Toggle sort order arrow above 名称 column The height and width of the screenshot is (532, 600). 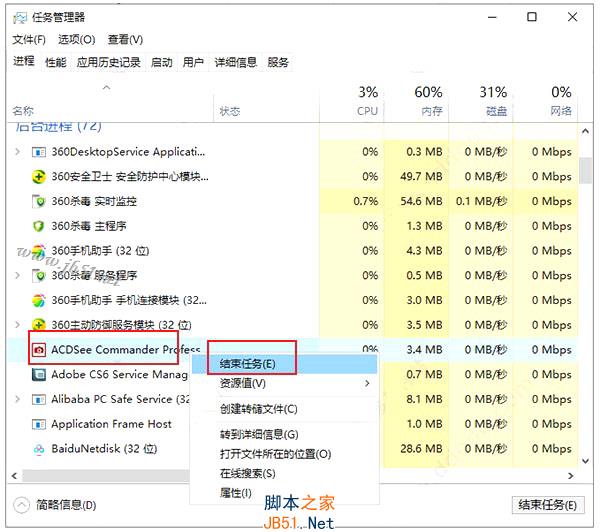pyautogui.click(x=107, y=88)
